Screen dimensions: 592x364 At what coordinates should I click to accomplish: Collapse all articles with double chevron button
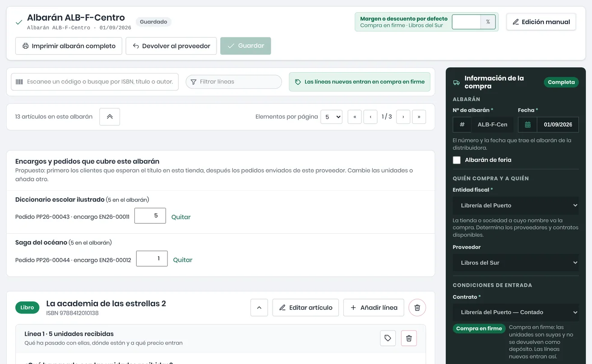point(110,117)
